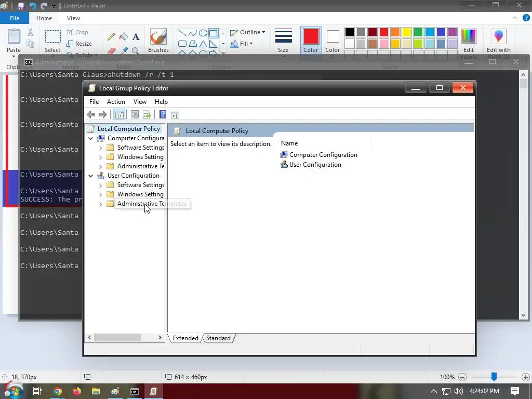Expand Administrative Templates under User Configuration
Image resolution: width=532 pixels, height=399 pixels.
click(100, 204)
